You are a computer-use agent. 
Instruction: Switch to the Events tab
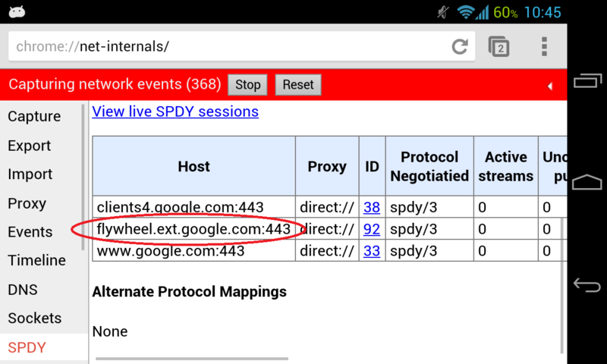[30, 232]
